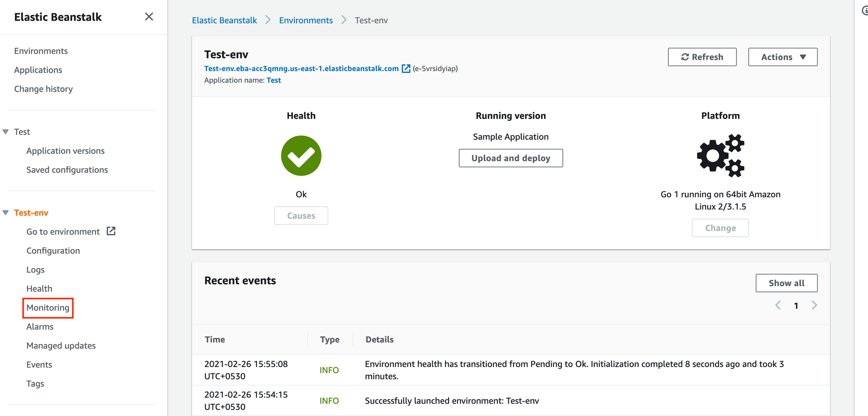The height and width of the screenshot is (416, 868).
Task: Open the Logs page
Action: click(x=35, y=270)
